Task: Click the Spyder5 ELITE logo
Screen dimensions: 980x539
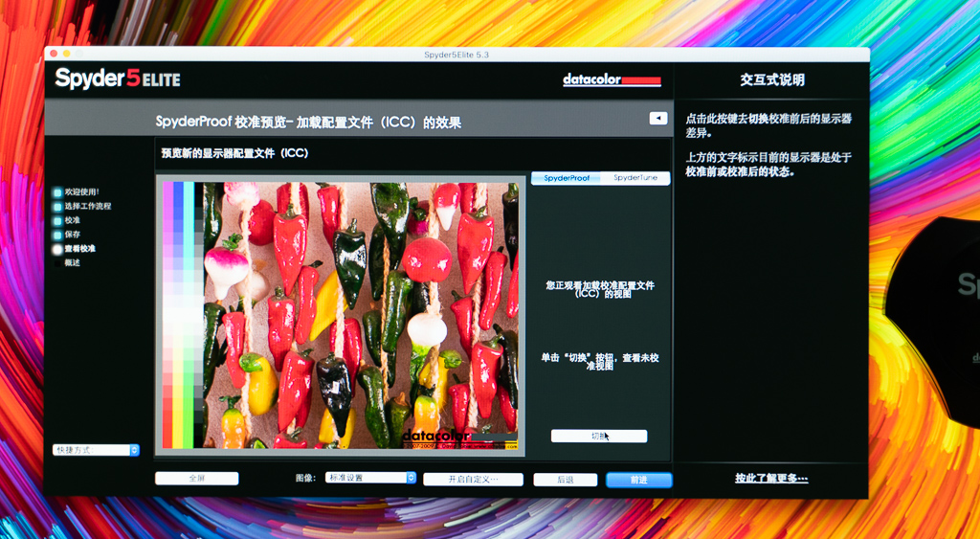Action: point(118,79)
